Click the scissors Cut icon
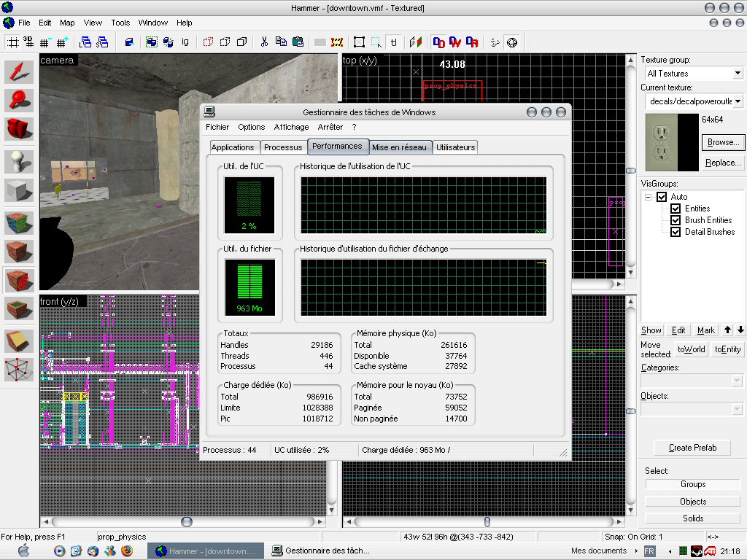The height and width of the screenshot is (560, 747). [x=264, y=42]
